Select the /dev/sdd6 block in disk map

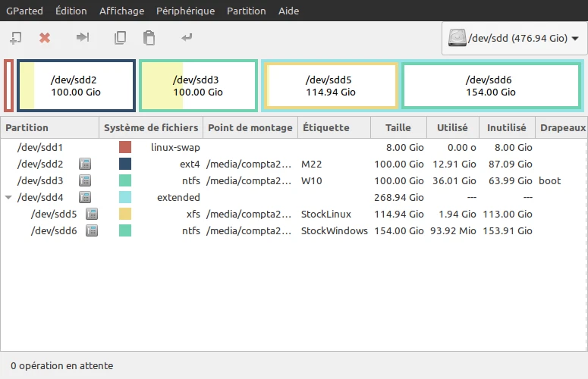click(x=491, y=86)
